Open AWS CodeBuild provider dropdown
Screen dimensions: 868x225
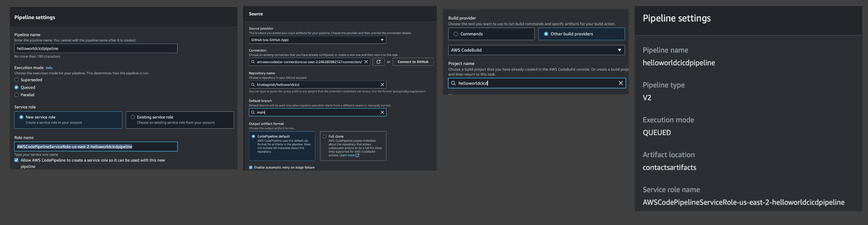pyautogui.click(x=536, y=50)
